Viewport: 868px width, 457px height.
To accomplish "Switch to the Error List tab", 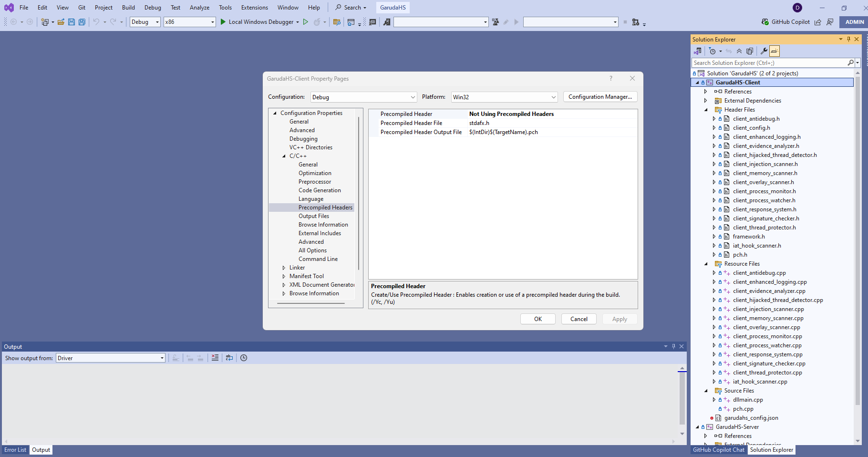I will pyautogui.click(x=15, y=450).
